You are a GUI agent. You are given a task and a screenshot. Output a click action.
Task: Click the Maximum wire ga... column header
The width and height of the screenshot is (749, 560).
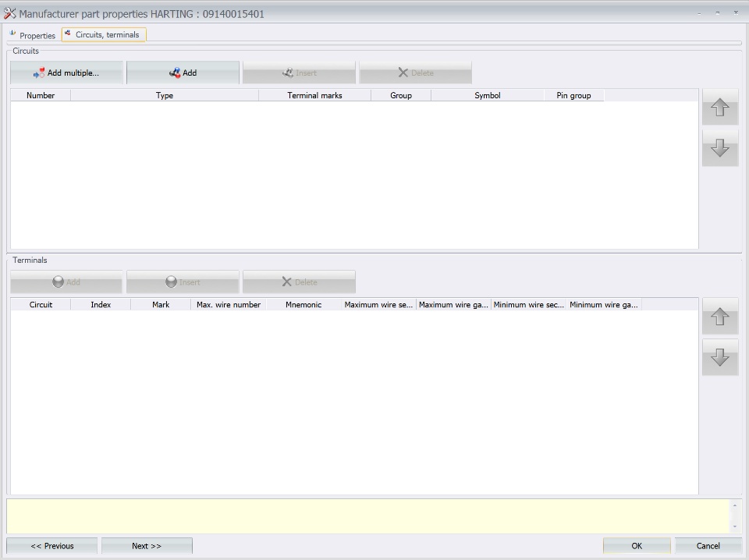click(x=453, y=304)
